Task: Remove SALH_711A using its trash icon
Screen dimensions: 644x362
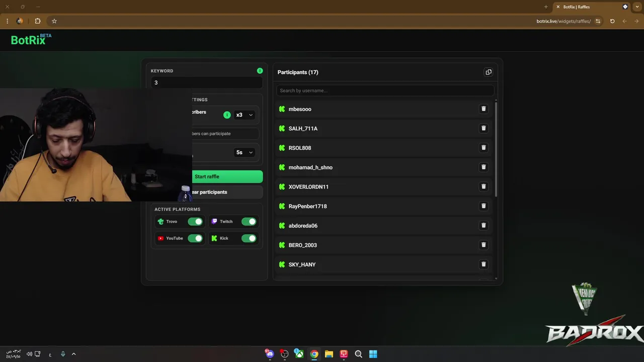Action: tap(484, 128)
